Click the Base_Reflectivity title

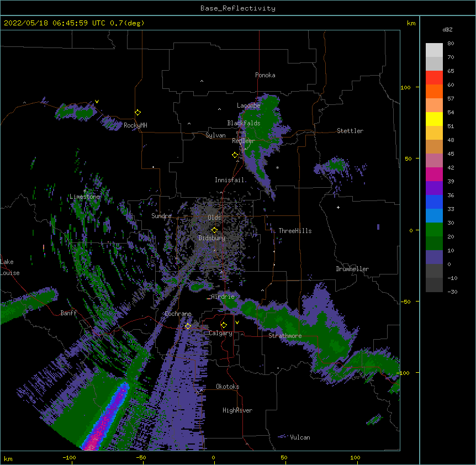(238, 8)
